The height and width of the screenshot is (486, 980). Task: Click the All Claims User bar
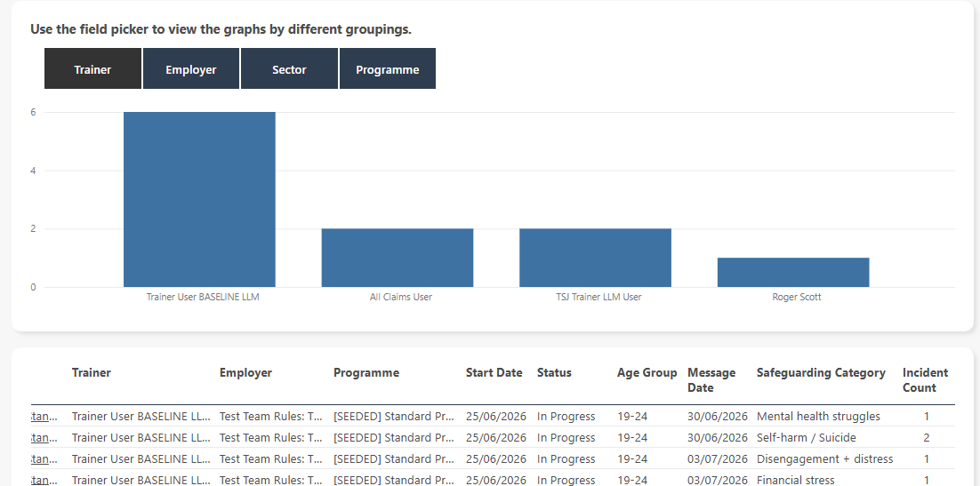pos(398,258)
